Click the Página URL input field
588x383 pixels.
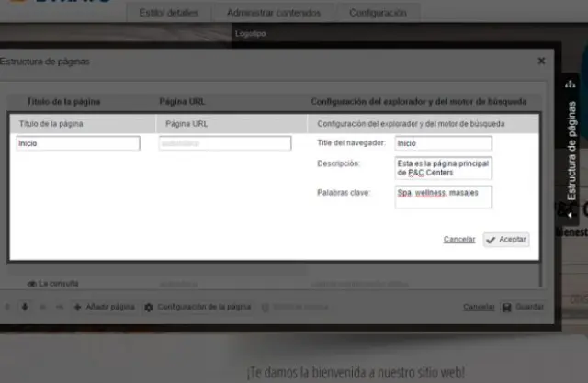196,143
